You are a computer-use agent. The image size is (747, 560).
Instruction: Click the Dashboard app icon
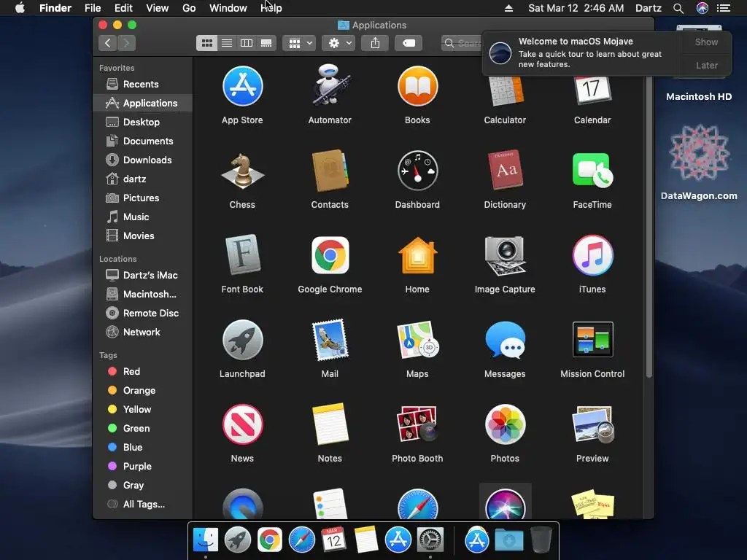(417, 171)
